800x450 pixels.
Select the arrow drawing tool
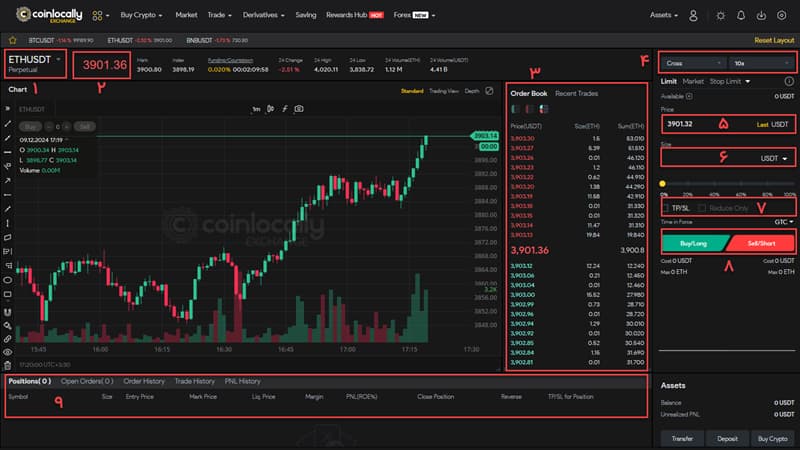(8, 181)
